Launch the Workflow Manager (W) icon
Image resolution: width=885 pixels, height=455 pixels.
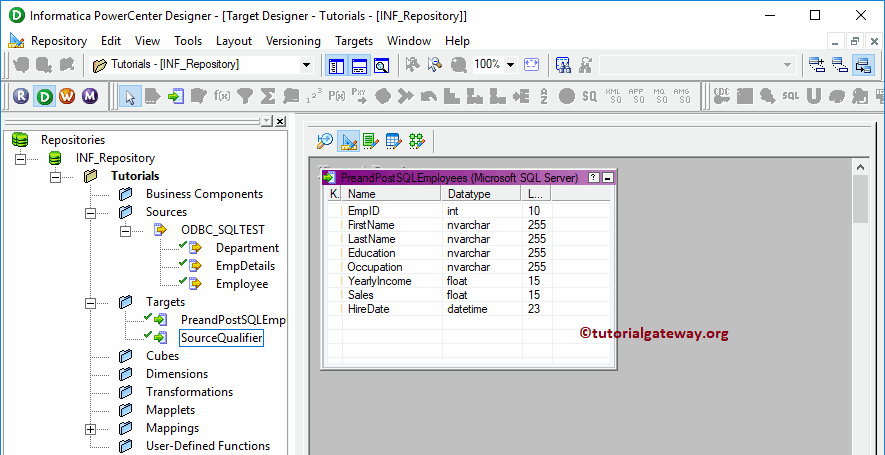pos(67,96)
